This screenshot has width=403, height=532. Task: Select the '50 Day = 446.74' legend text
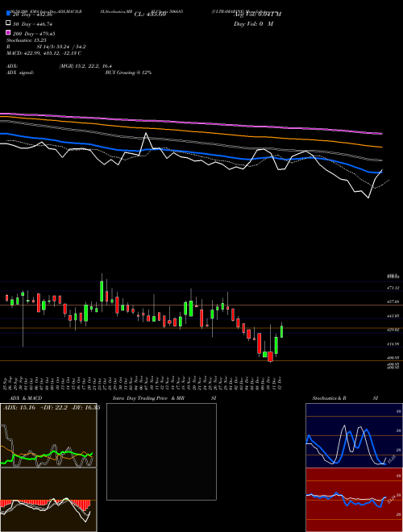32,24
